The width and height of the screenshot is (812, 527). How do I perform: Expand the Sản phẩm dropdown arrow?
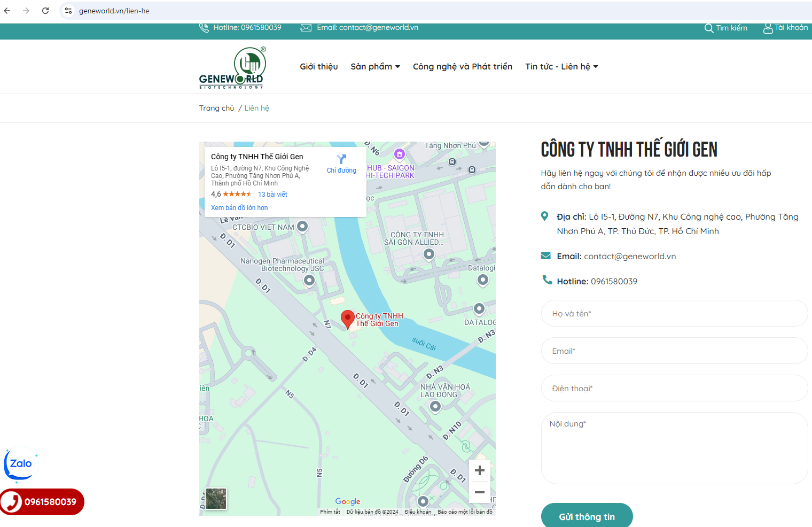pyautogui.click(x=397, y=67)
